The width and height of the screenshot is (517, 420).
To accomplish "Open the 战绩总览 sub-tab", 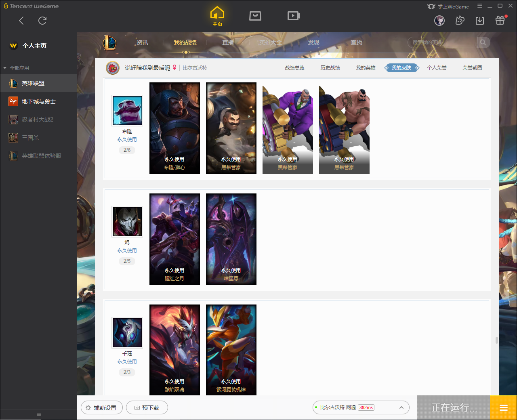I will tap(294, 68).
